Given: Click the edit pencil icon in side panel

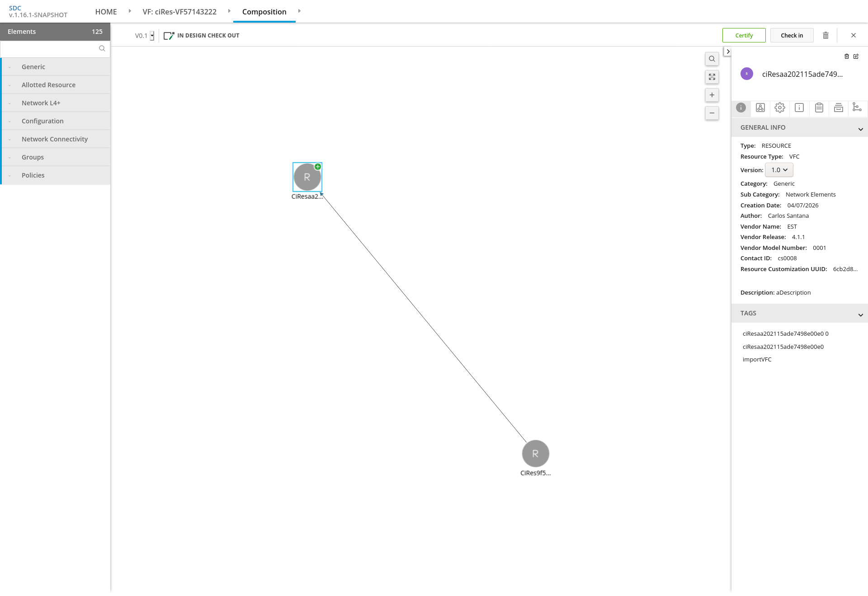Looking at the screenshot, I should 856,56.
